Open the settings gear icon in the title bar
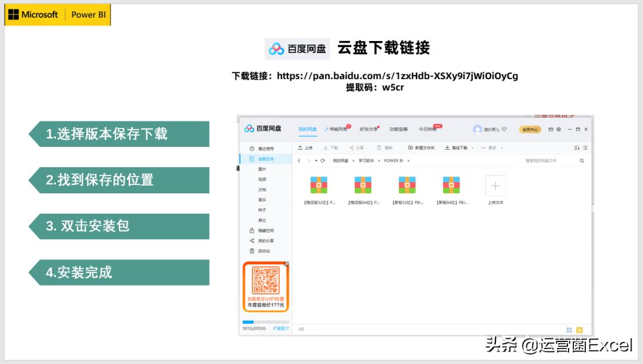Image resolution: width=643 pixels, height=364 pixels. 558,128
